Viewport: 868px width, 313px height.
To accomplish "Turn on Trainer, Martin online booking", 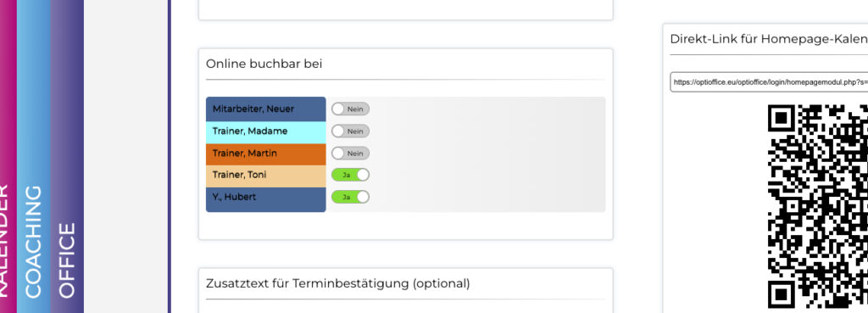I will [x=350, y=154].
